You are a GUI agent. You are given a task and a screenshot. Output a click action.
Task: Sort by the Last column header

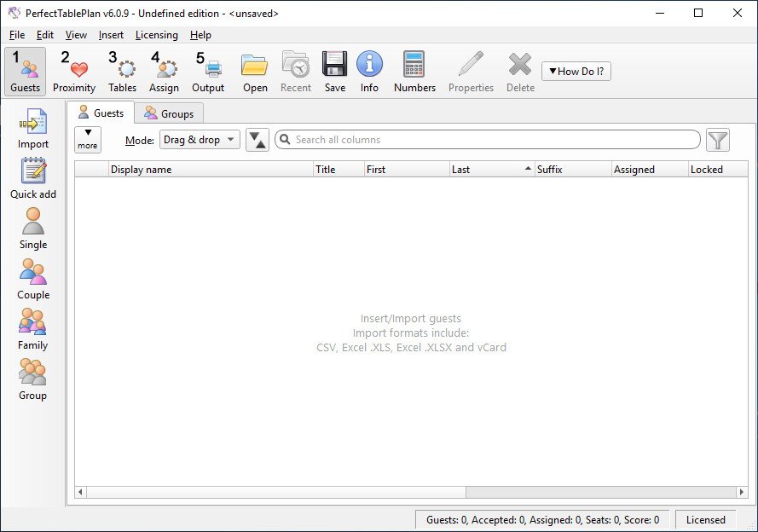point(491,169)
